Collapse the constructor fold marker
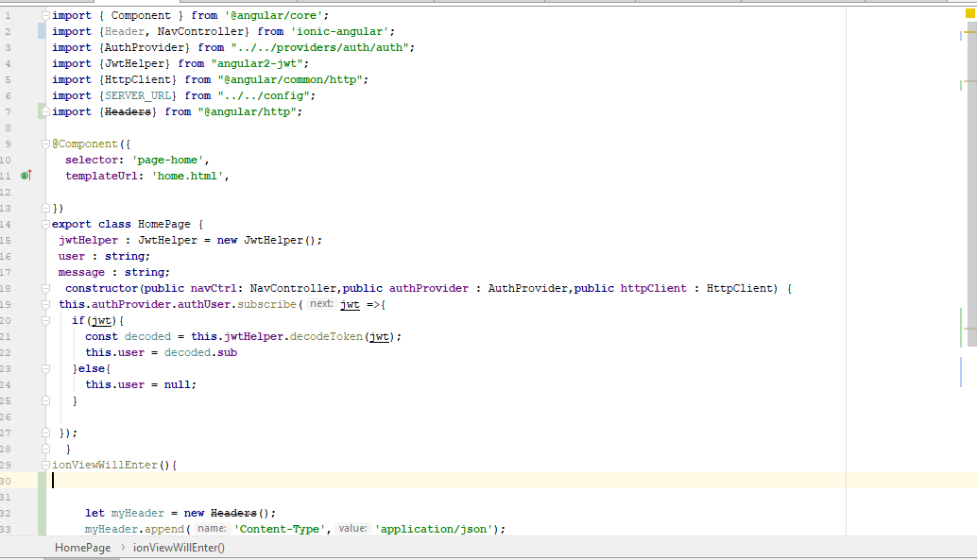The height and width of the screenshot is (560, 977). [45, 289]
